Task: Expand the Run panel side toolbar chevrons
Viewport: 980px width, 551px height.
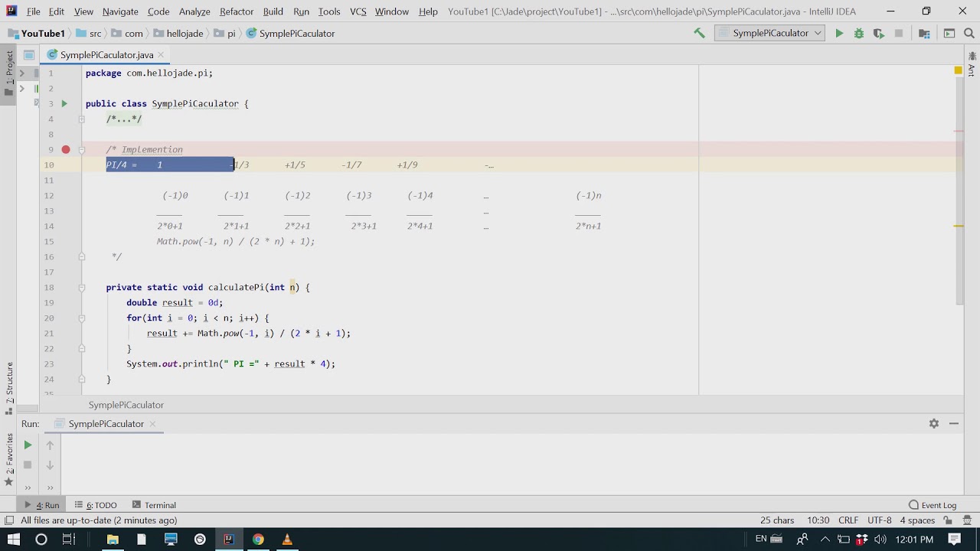Action: click(x=28, y=487)
